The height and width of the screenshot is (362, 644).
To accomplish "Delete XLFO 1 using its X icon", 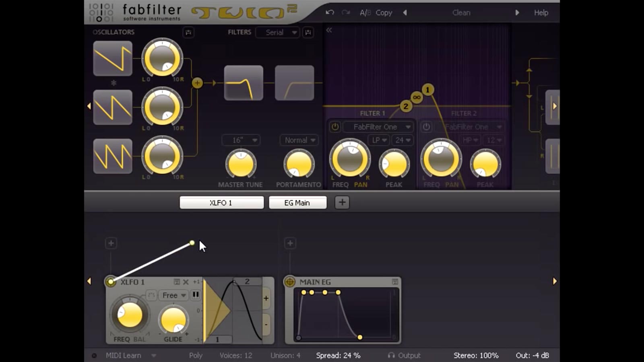I will tap(185, 282).
